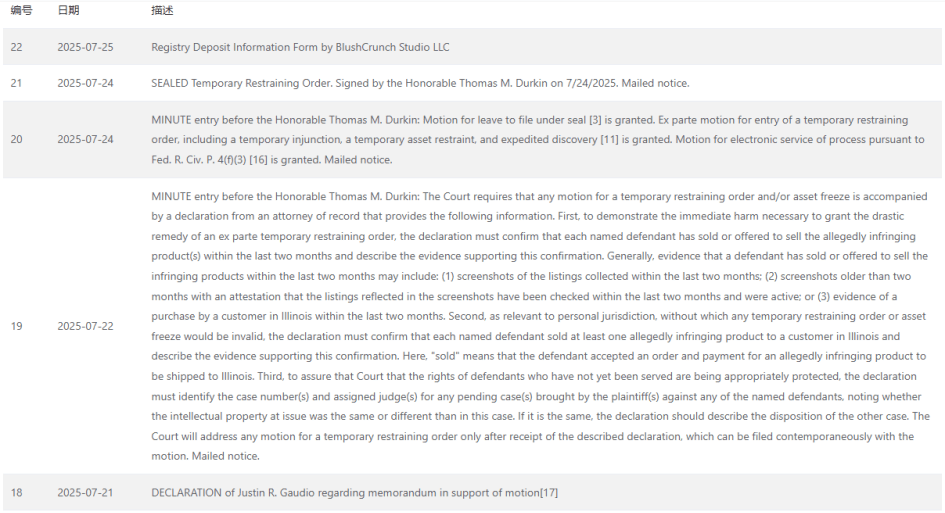The width and height of the screenshot is (945, 513).
Task: Select docket entry number 18
Action: (x=16, y=493)
